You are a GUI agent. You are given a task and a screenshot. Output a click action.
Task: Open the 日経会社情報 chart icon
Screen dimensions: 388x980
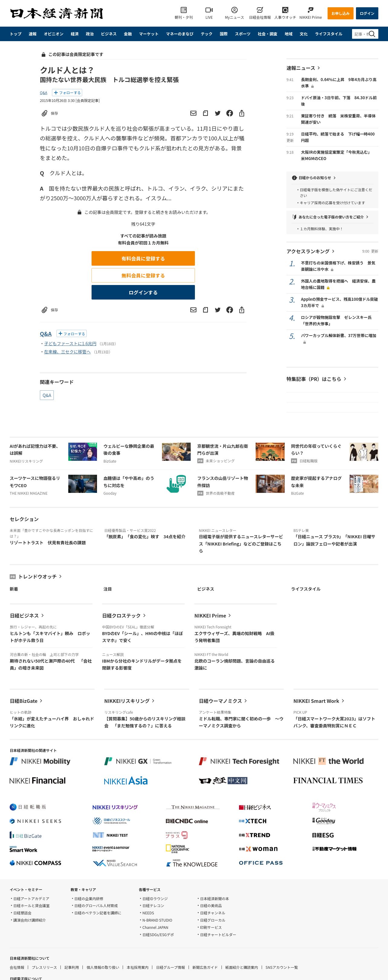tap(260, 10)
